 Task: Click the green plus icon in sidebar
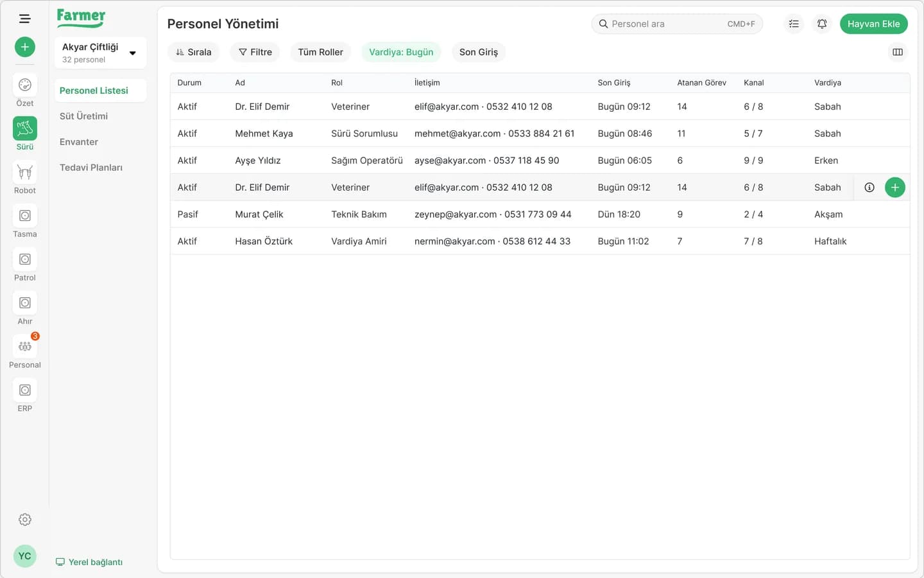pyautogui.click(x=24, y=47)
